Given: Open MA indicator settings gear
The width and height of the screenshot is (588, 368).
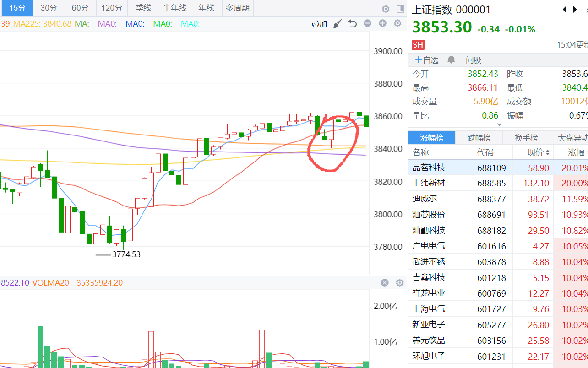Looking at the screenshot, I should click(x=397, y=24).
